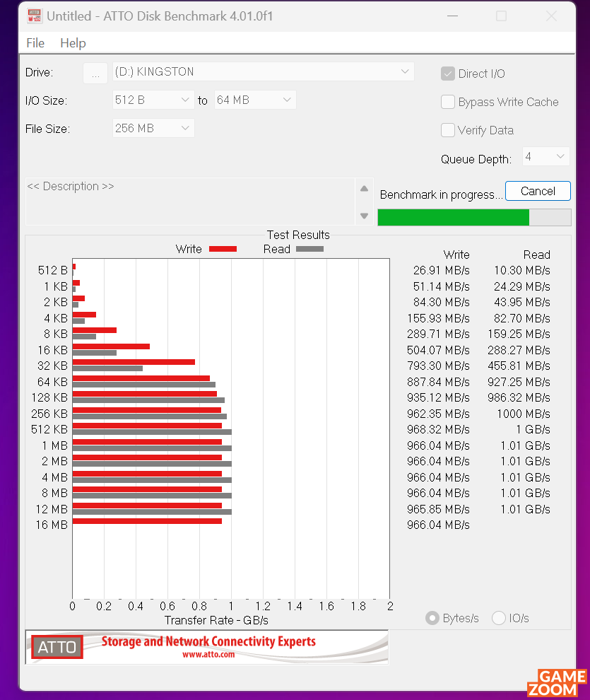Expand the I/O Size start dropdown 512 B
590x700 pixels.
click(x=153, y=100)
